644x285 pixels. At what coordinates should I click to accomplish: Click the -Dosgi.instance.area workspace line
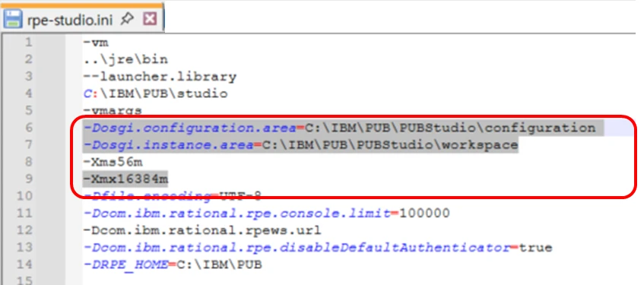tap(300, 144)
